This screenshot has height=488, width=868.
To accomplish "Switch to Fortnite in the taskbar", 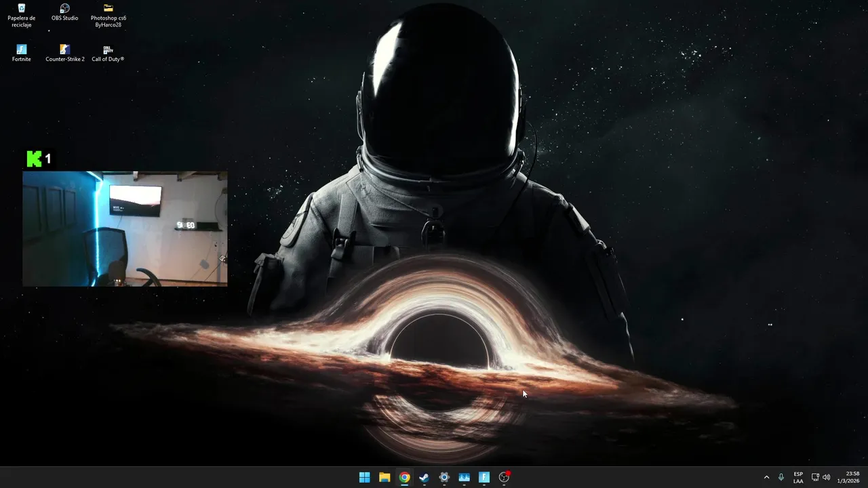I will (x=484, y=477).
